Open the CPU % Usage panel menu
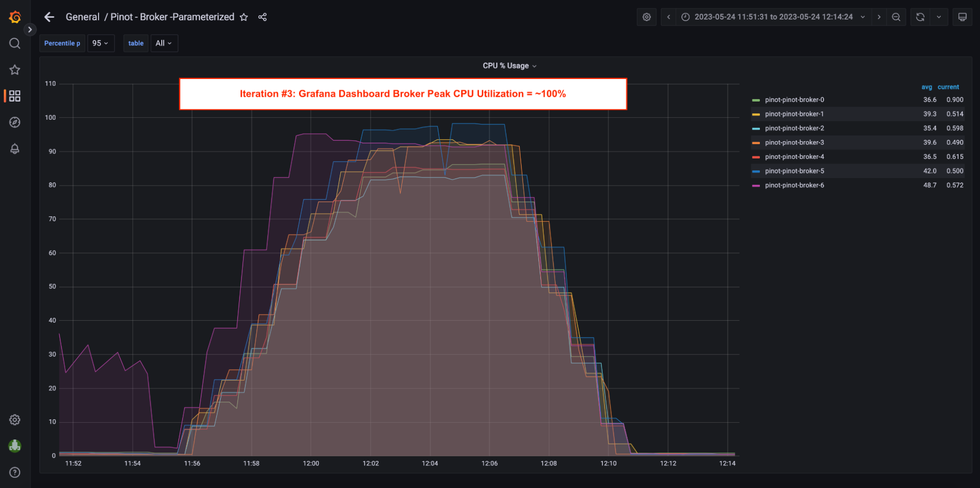Screen dimensions: 980x488 coord(509,66)
